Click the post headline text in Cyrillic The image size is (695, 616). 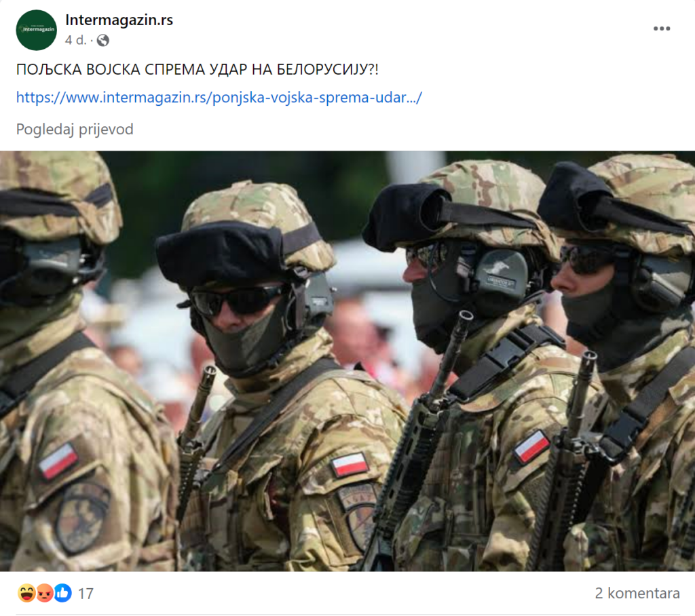coord(198,70)
